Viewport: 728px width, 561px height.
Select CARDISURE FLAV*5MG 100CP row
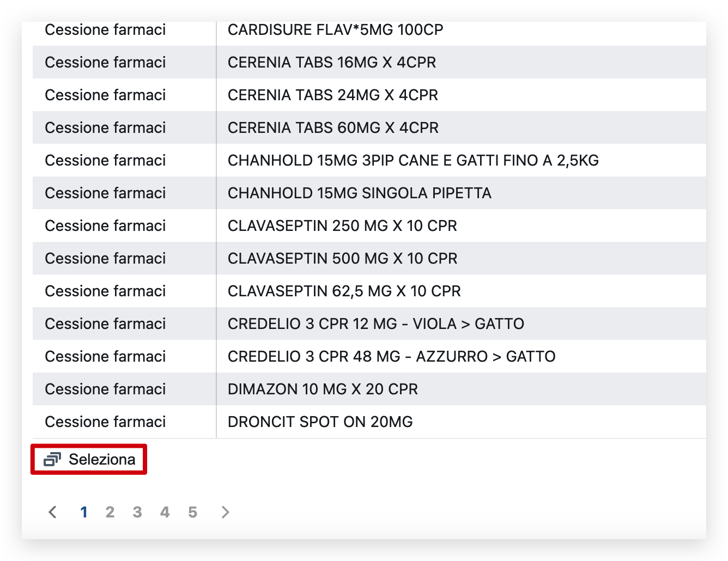(335, 30)
